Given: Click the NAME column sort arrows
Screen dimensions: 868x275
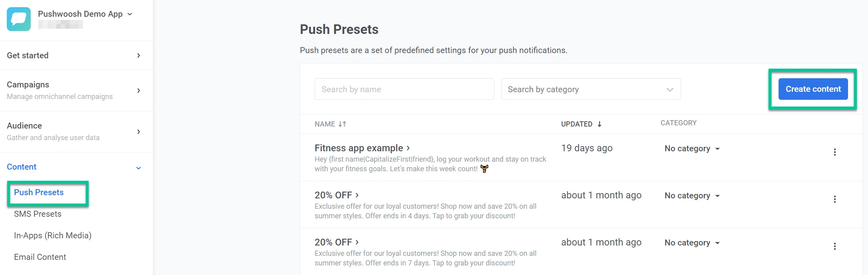Looking at the screenshot, I should [x=342, y=124].
